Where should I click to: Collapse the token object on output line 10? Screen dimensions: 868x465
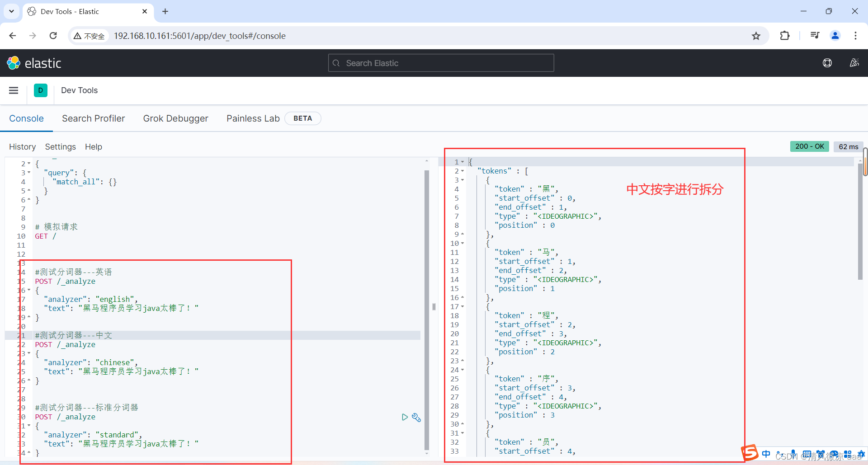point(462,243)
